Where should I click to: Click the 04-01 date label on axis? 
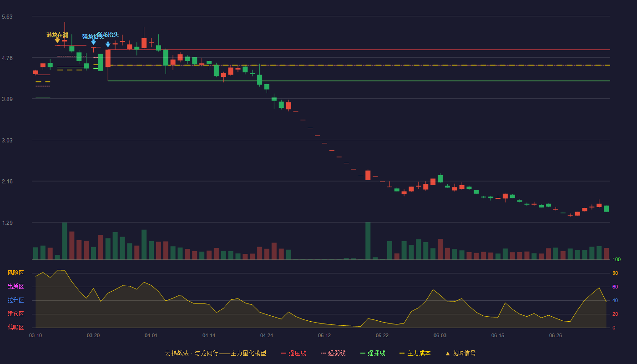click(151, 335)
